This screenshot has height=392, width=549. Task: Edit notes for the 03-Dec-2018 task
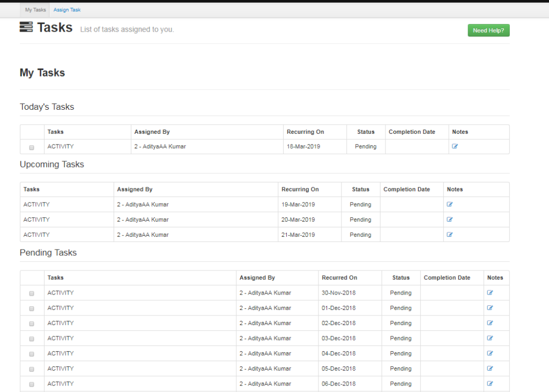coord(488,338)
